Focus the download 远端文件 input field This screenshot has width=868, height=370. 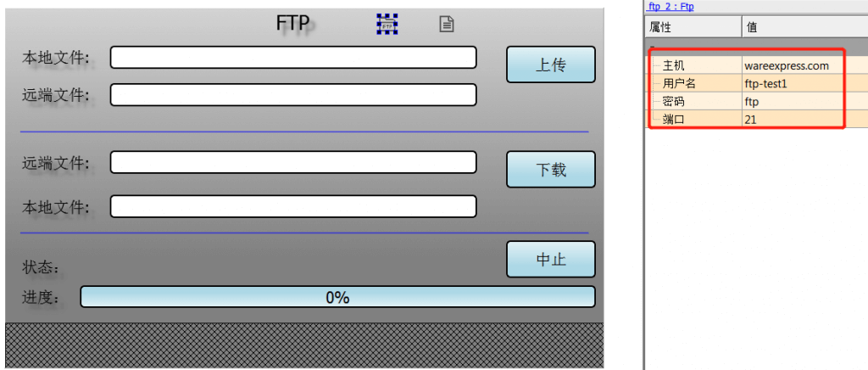(x=293, y=162)
